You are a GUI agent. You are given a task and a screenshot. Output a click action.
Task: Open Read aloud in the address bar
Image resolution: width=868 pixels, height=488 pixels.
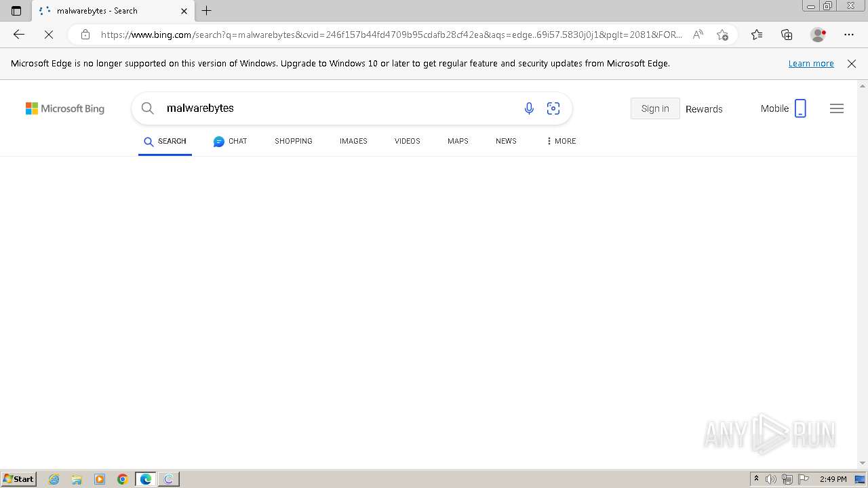tap(698, 35)
